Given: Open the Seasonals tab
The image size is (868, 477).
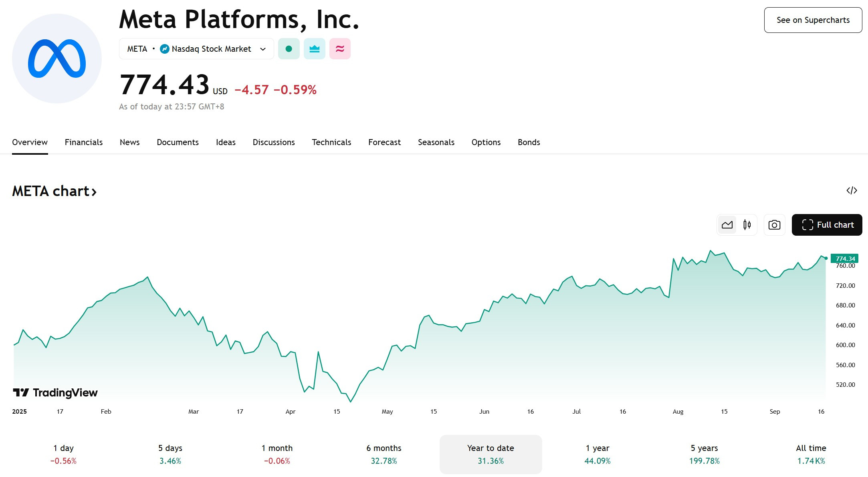Looking at the screenshot, I should pyautogui.click(x=436, y=142).
